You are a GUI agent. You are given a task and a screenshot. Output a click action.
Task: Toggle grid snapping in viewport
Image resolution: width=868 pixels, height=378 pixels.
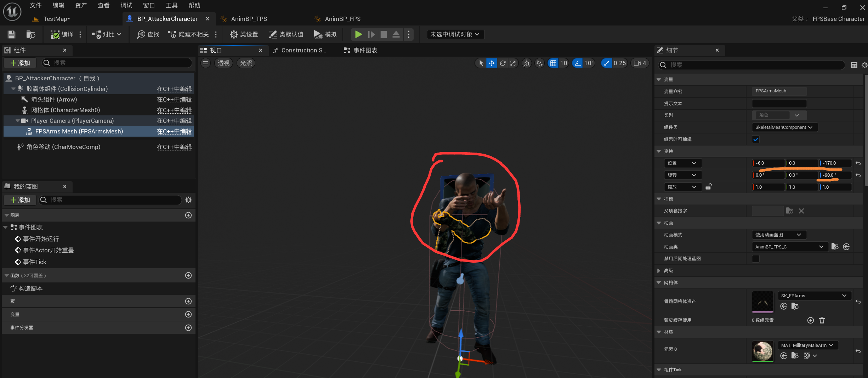(553, 63)
